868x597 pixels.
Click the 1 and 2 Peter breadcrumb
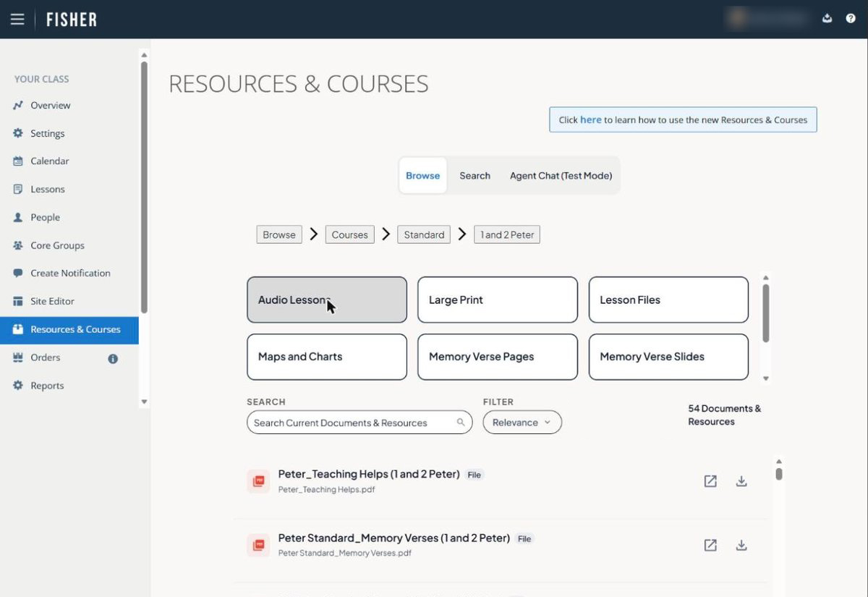pos(507,234)
